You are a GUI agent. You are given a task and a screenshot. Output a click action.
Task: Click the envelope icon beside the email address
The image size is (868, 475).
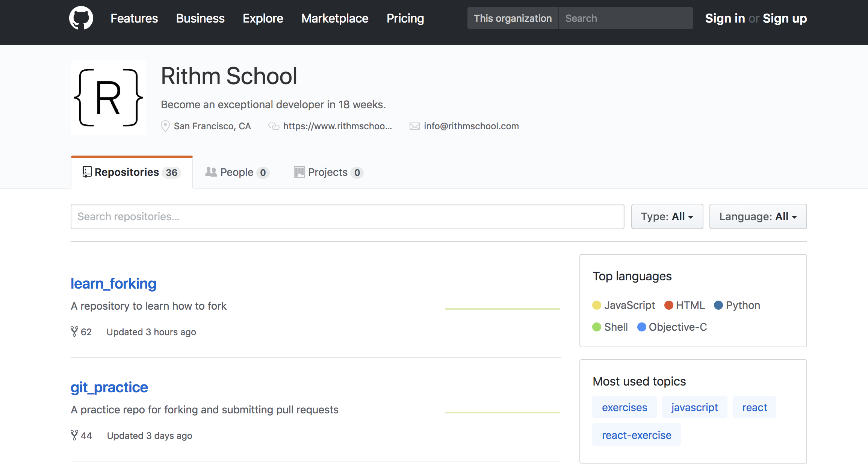414,126
